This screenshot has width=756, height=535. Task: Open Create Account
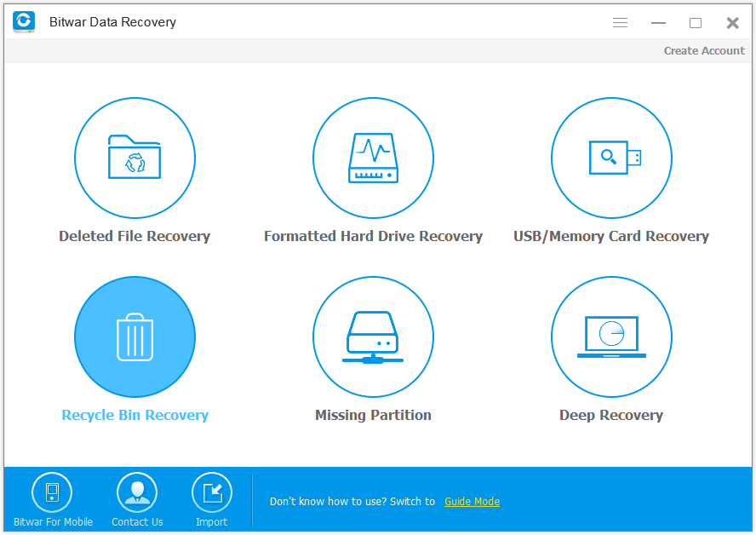click(x=704, y=50)
